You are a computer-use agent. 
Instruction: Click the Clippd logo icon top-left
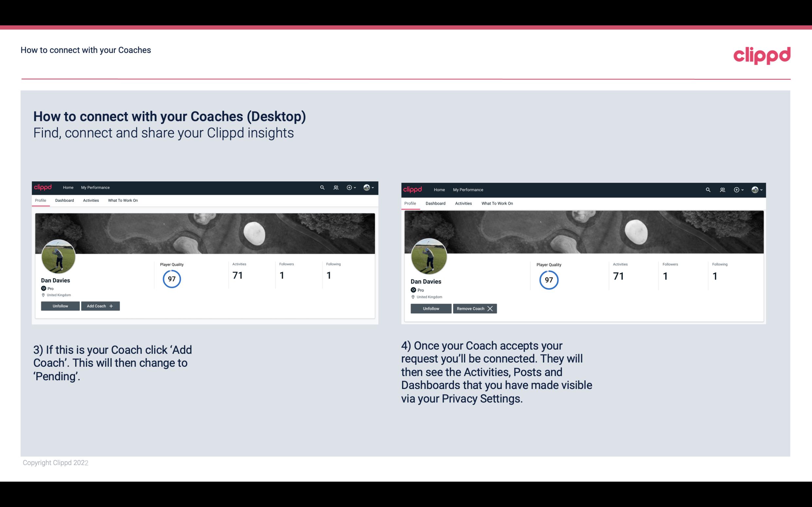pos(43,188)
